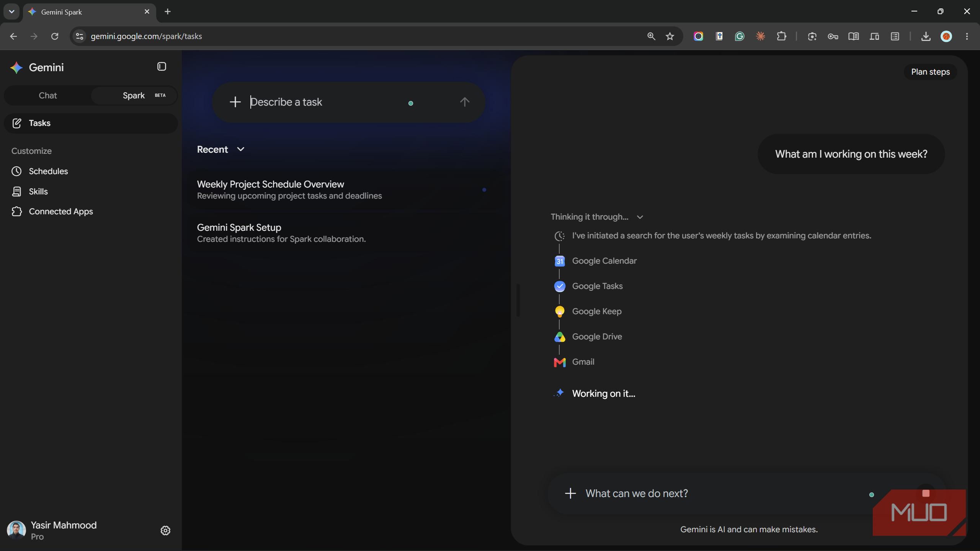
Task: Close the Gemini Spark tab
Action: (x=147, y=11)
